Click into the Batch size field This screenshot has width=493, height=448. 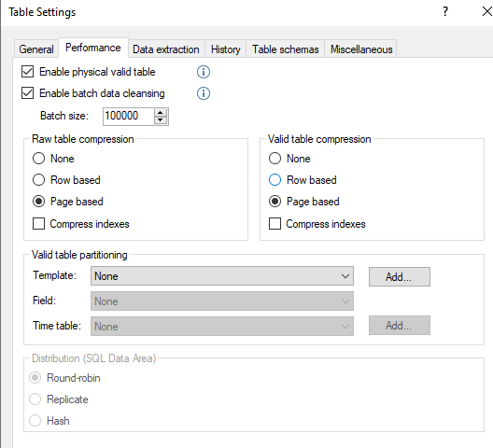pyautogui.click(x=128, y=116)
